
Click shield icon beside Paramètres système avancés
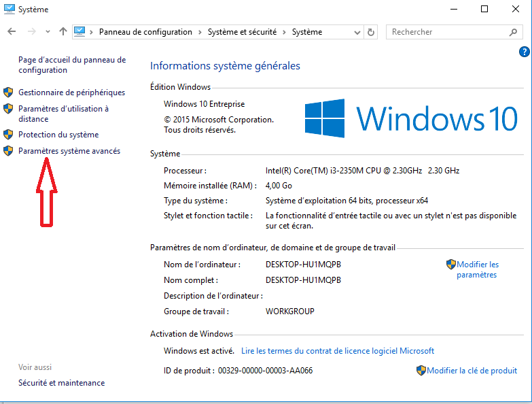pos(8,151)
